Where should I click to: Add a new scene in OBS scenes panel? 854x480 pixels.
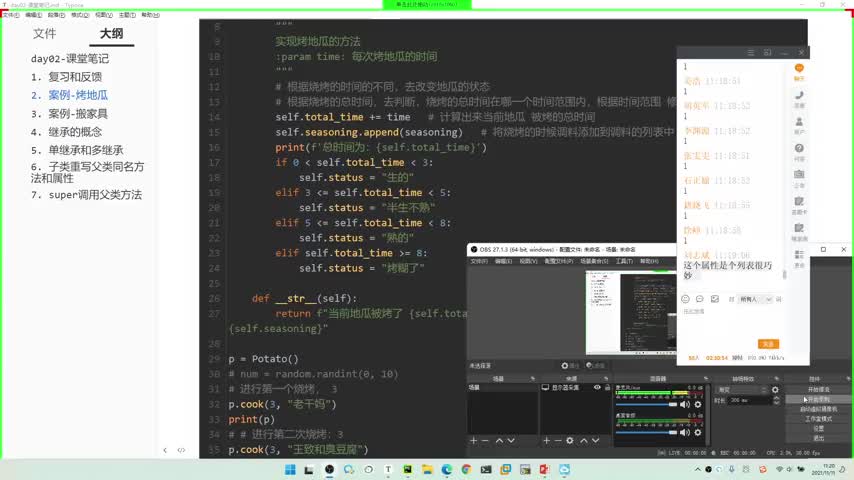pyautogui.click(x=473, y=440)
